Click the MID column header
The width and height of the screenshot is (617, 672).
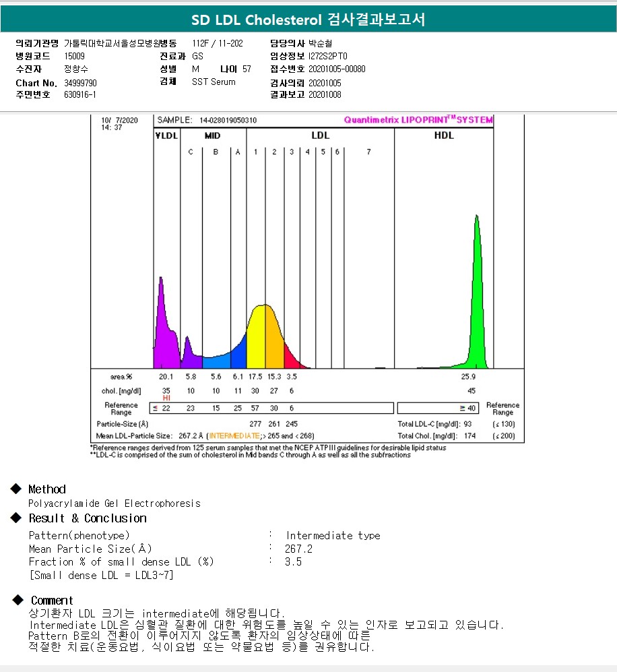pyautogui.click(x=212, y=135)
